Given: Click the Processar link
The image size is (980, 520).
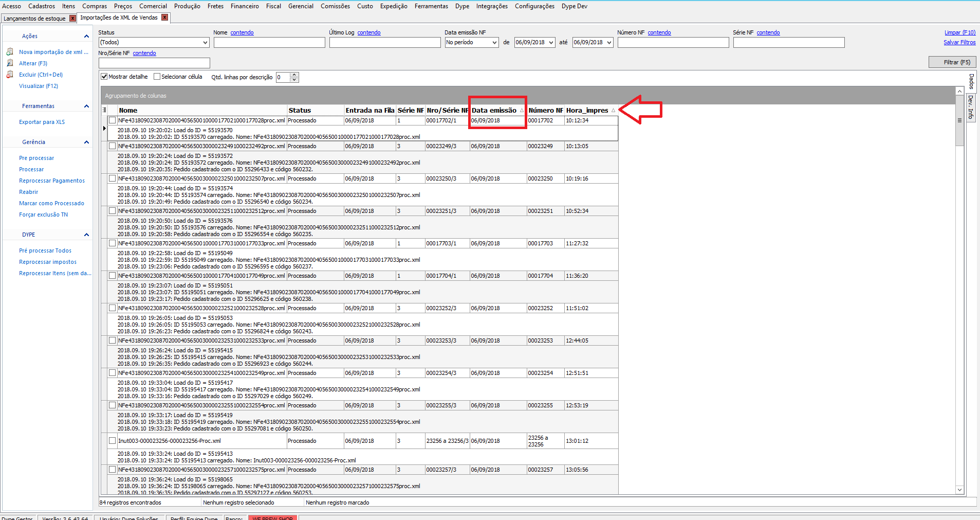Looking at the screenshot, I should pos(31,169).
